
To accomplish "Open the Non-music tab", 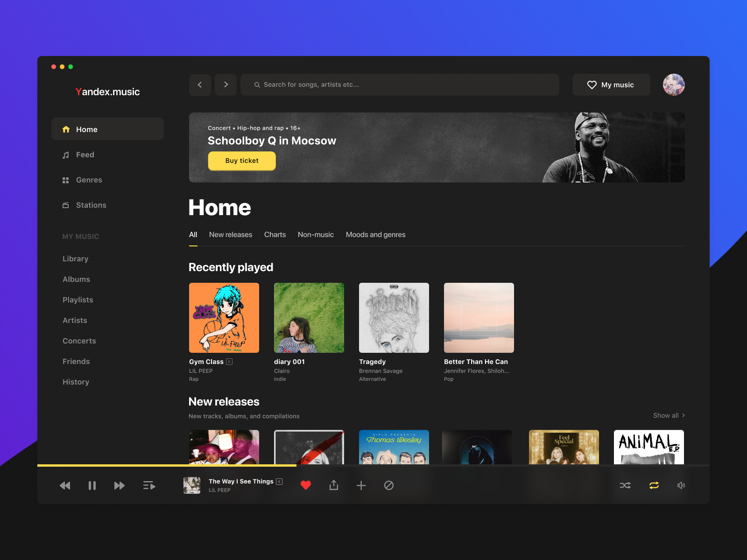I will pos(316,235).
